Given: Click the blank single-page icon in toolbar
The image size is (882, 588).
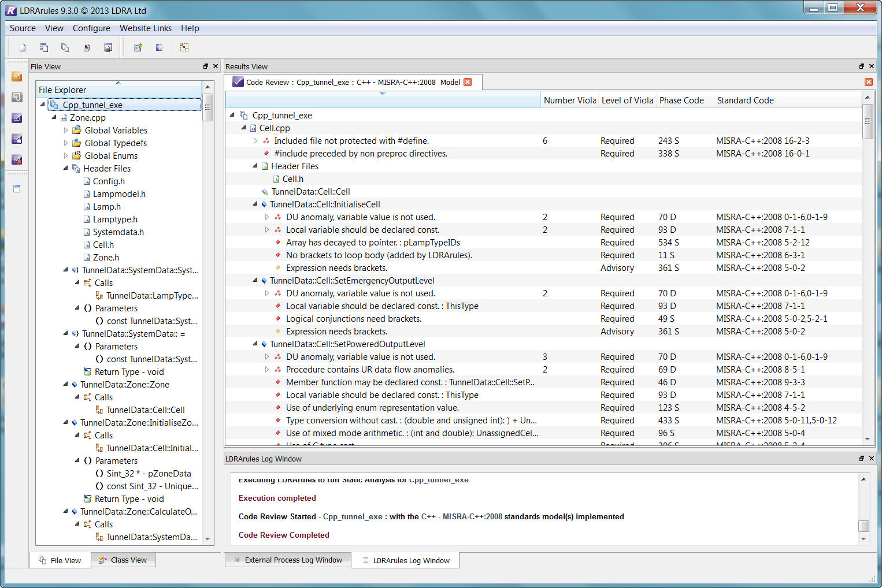Looking at the screenshot, I should [x=23, y=47].
